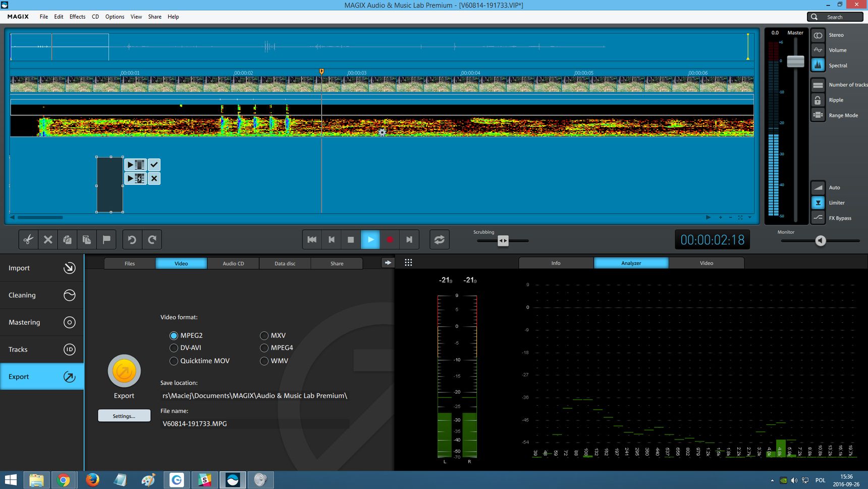Enable the Auto volume icon
Image resolution: width=868 pixels, height=489 pixels.
818,187
